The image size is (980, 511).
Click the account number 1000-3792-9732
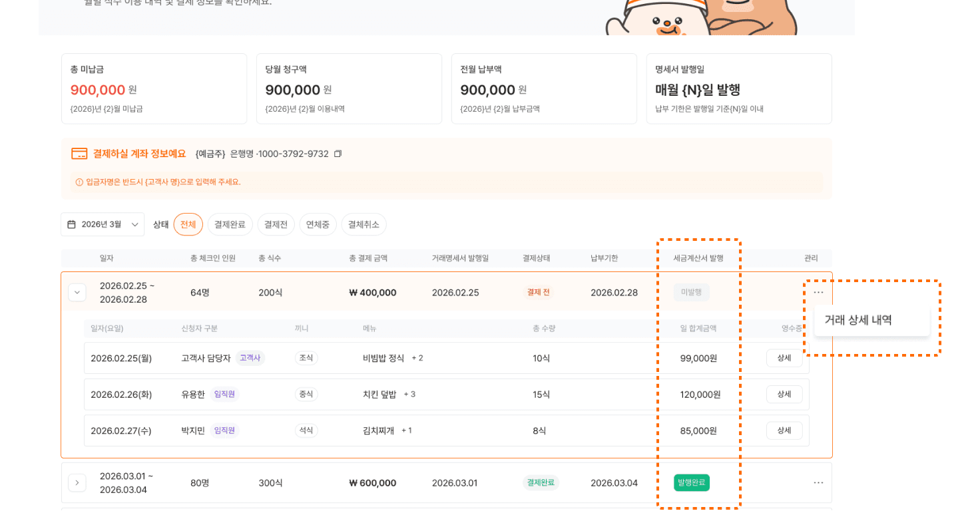point(294,154)
